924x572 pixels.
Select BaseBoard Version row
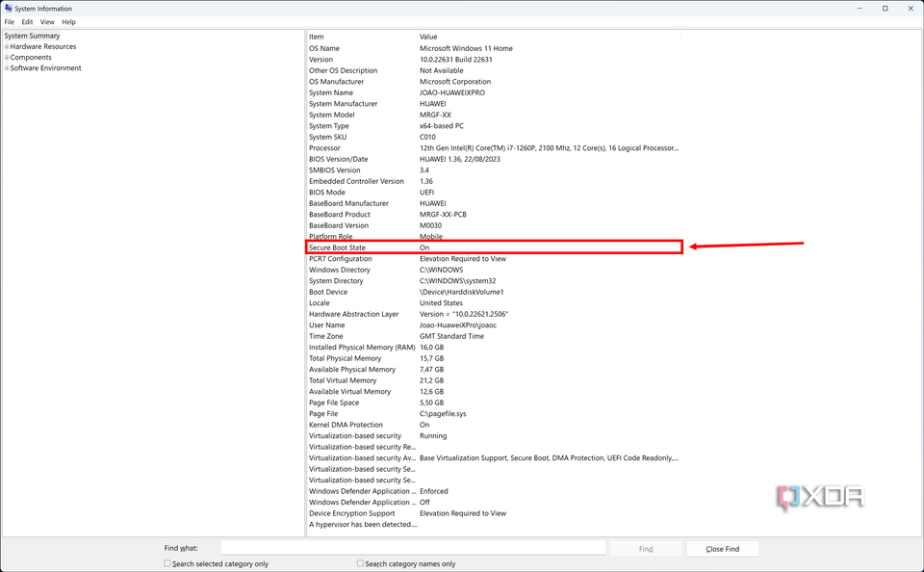(x=494, y=225)
